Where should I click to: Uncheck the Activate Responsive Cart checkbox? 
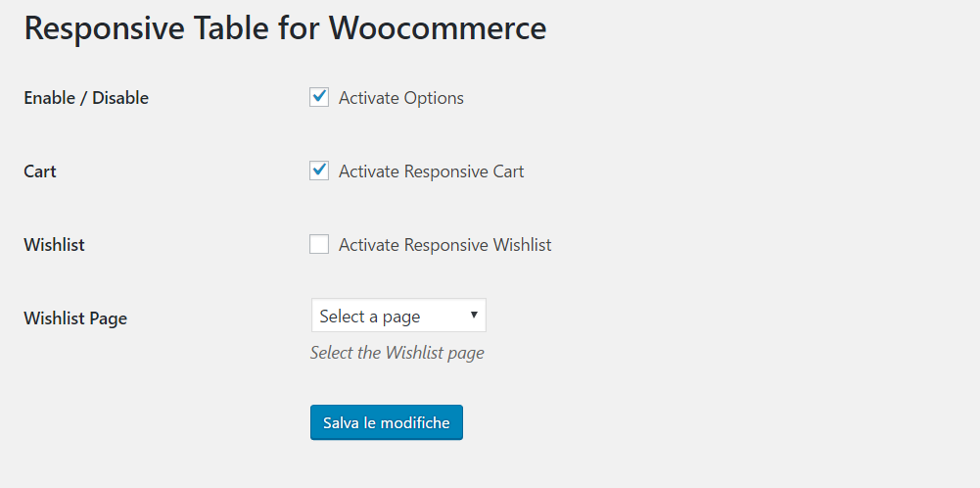(319, 171)
